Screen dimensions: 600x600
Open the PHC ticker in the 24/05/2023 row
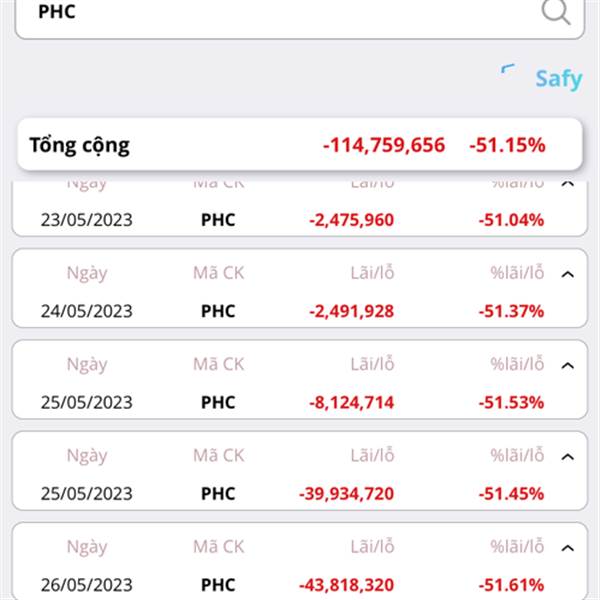[218, 311]
